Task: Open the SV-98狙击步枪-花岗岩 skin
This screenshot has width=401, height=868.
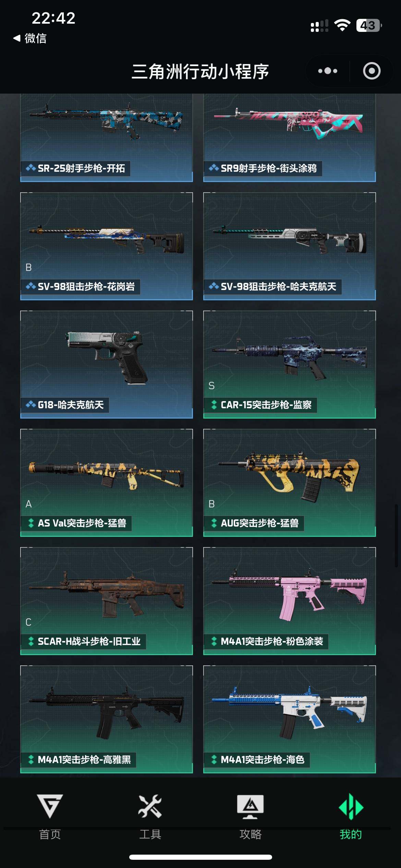Action: click(x=107, y=246)
